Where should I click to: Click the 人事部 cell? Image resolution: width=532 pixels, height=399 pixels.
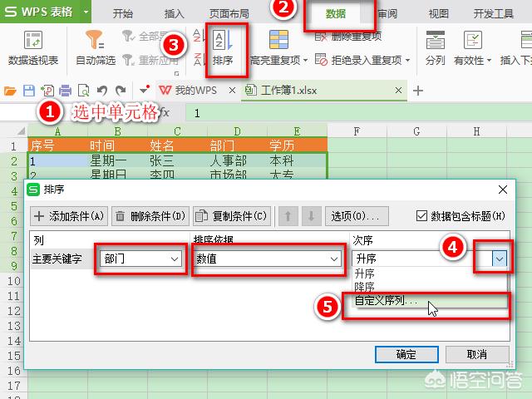[237, 160]
